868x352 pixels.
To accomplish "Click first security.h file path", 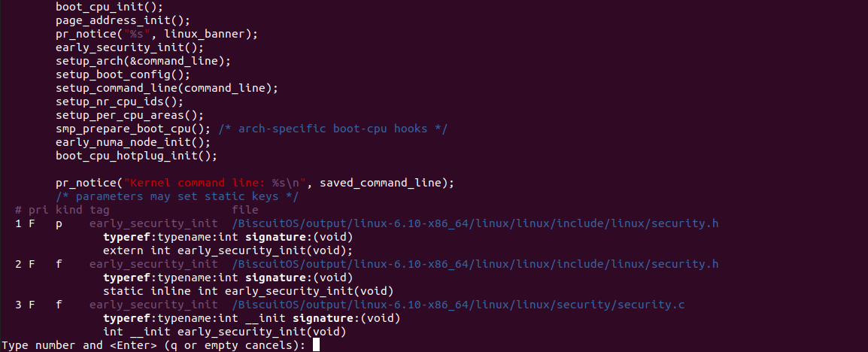I will [x=475, y=223].
